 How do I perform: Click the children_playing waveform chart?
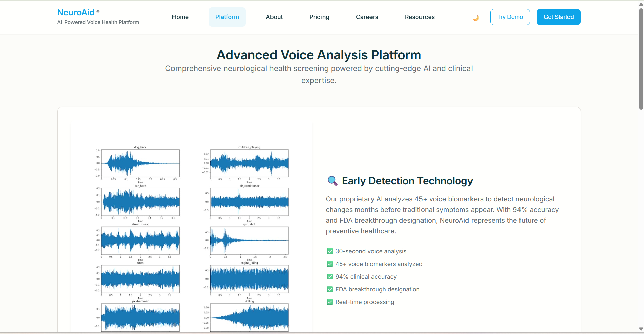[249, 163]
